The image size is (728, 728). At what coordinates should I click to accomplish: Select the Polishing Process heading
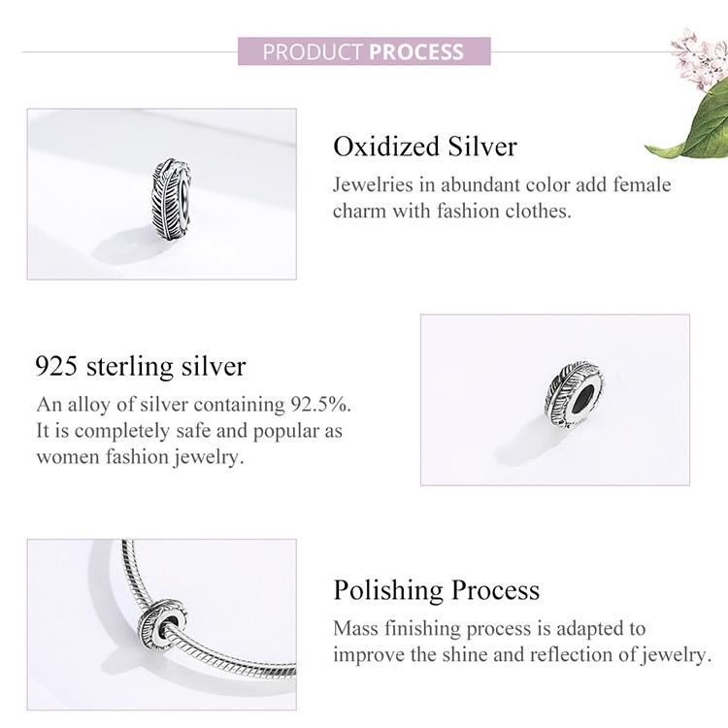click(x=437, y=590)
